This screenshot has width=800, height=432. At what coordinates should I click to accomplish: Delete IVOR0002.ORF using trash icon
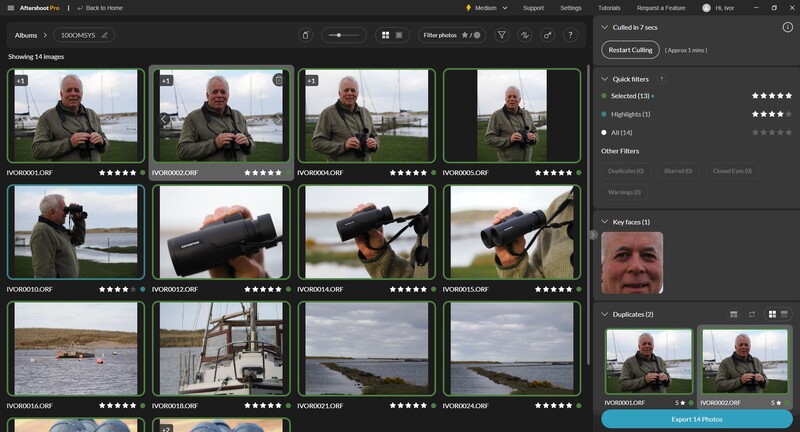tap(279, 80)
